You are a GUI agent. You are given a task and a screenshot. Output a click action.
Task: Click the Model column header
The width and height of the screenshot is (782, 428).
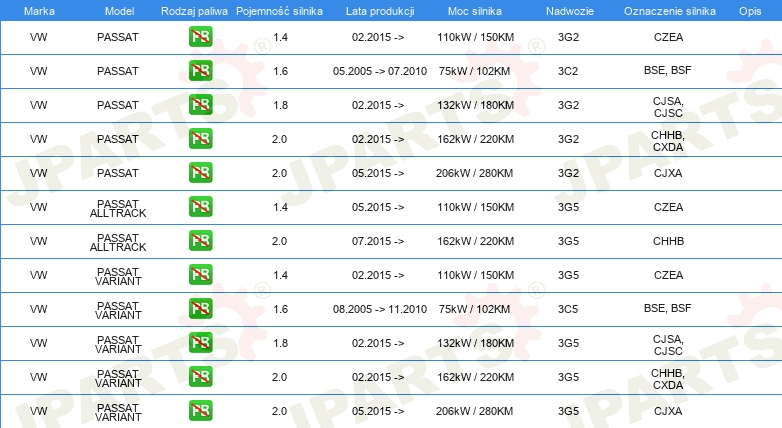[x=119, y=11]
